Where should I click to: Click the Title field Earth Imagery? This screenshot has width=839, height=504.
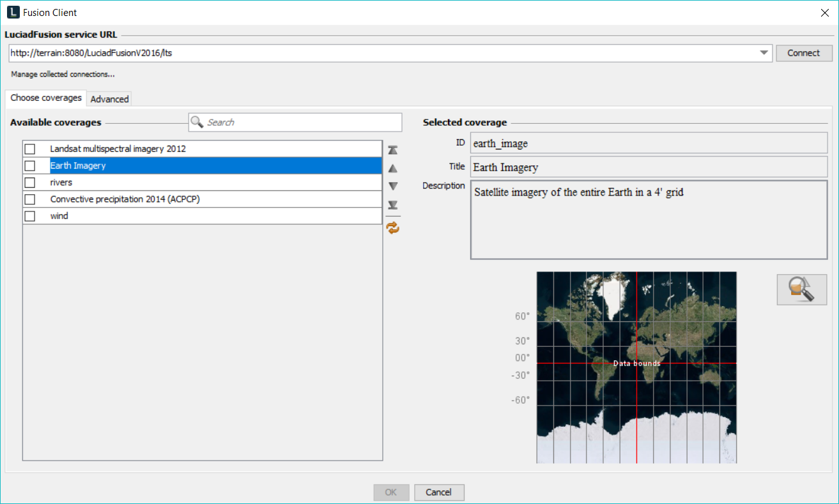tap(649, 167)
